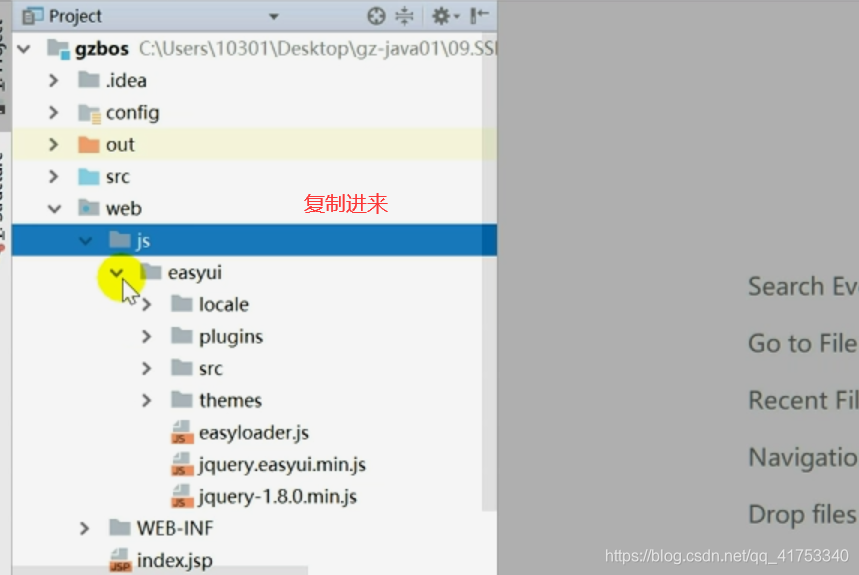Click the Recent Files hint text

[x=803, y=400]
